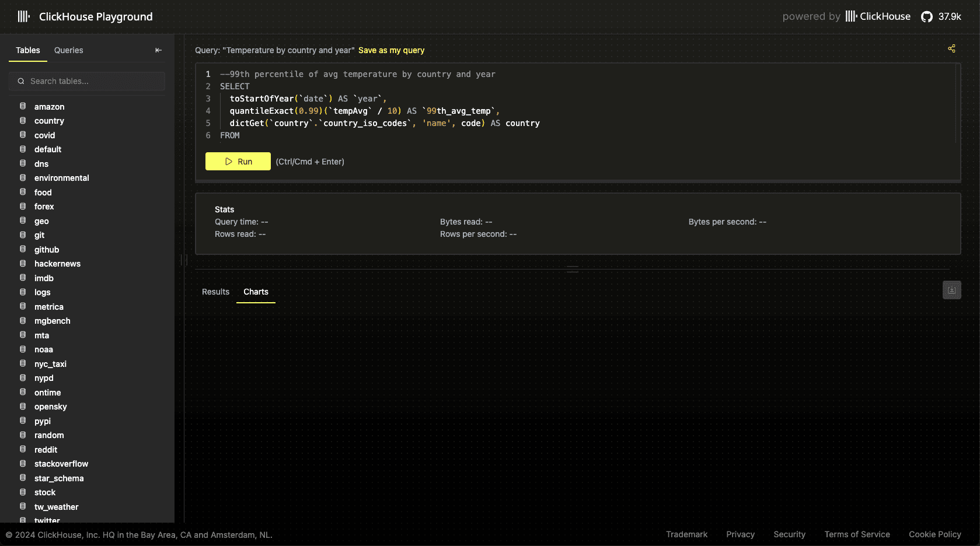Switch to the Results tab
The image size is (980, 546).
point(215,292)
